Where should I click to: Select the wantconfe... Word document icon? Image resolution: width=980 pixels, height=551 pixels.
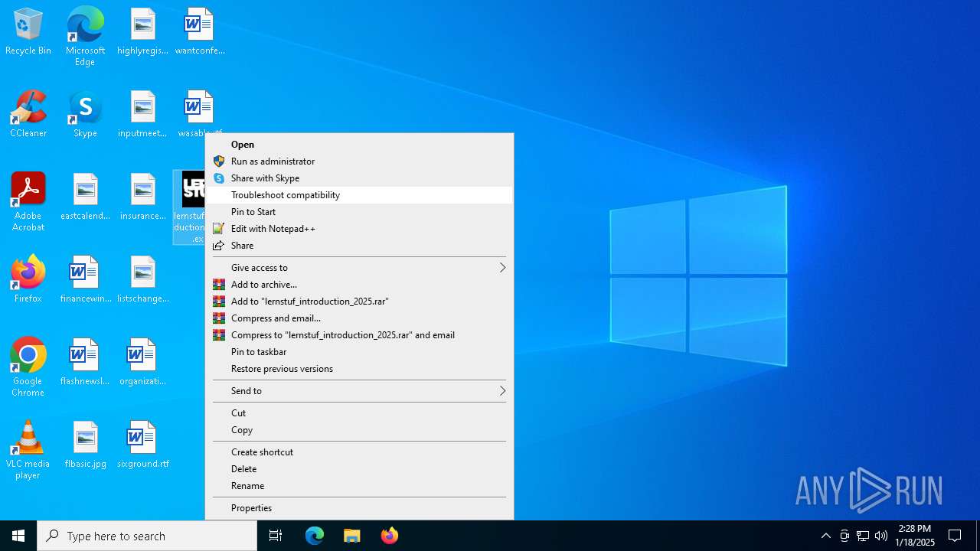point(199,32)
